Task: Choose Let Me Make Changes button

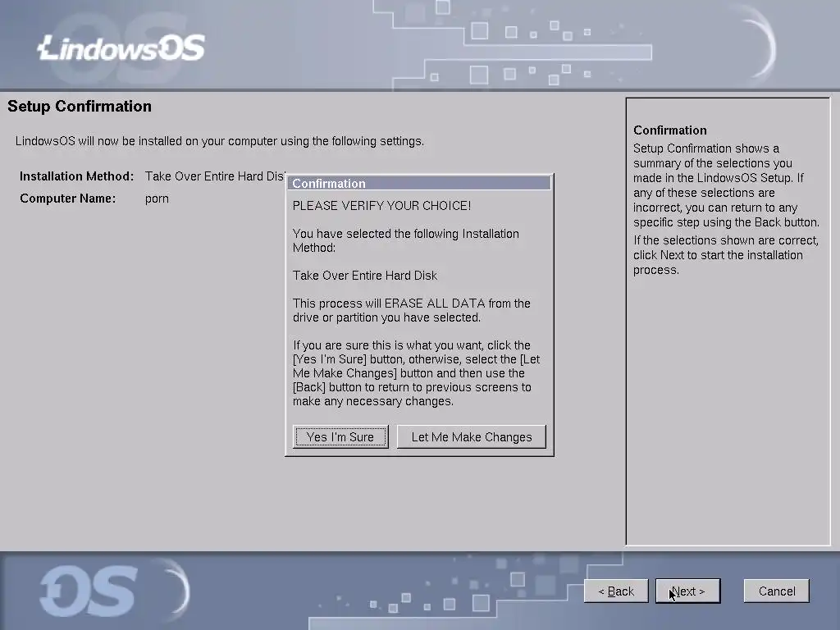Action: (x=472, y=436)
